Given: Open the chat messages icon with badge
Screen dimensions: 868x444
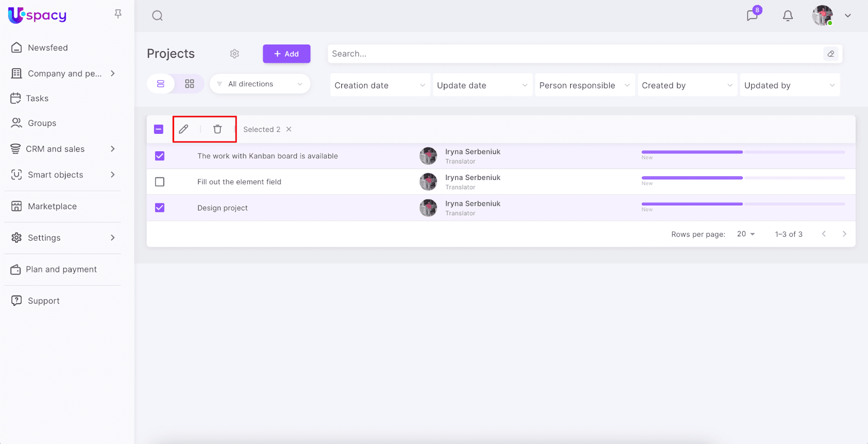Looking at the screenshot, I should [752, 15].
